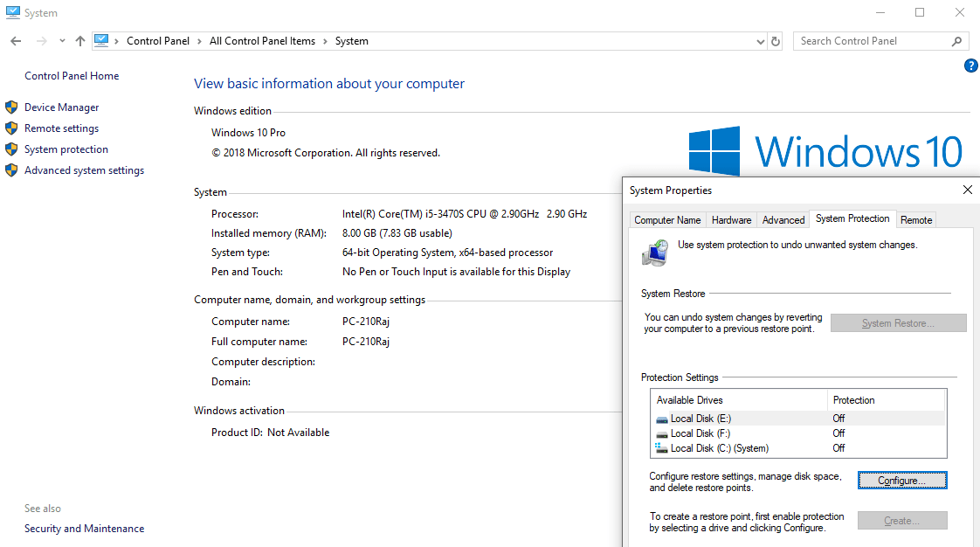Click the Windows 10 logo
This screenshot has height=547, width=980.
coord(825,151)
